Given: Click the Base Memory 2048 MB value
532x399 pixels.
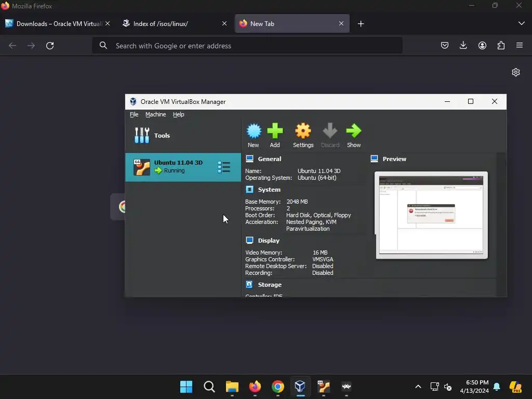Looking at the screenshot, I should point(297,202).
